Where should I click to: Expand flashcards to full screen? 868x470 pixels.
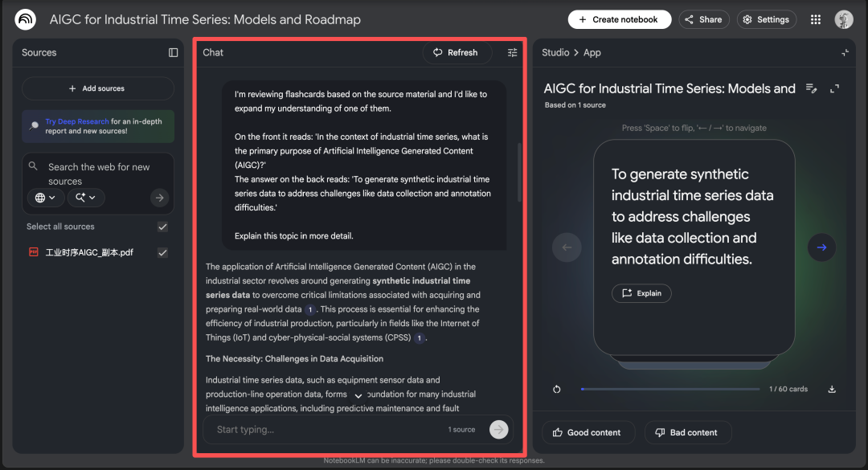click(x=834, y=88)
